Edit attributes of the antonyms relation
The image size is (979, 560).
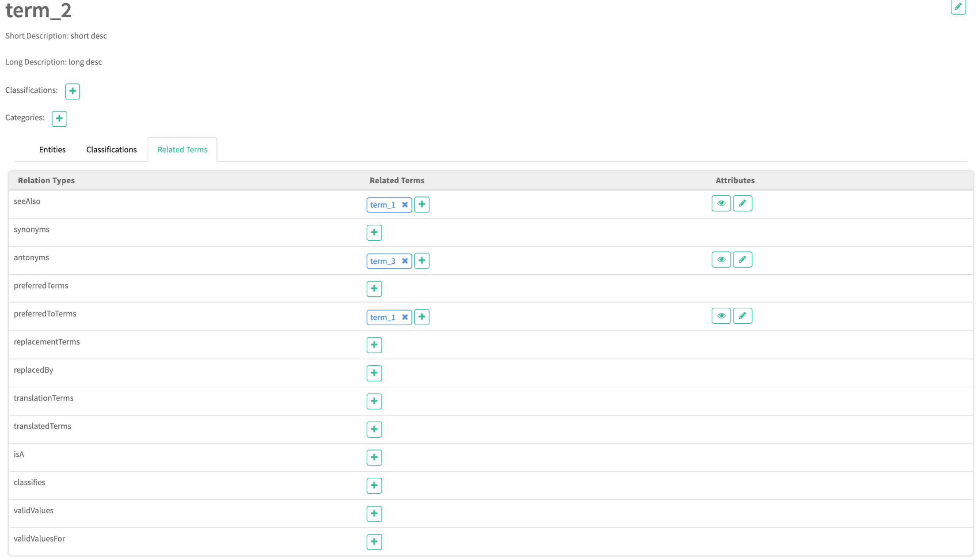742,259
